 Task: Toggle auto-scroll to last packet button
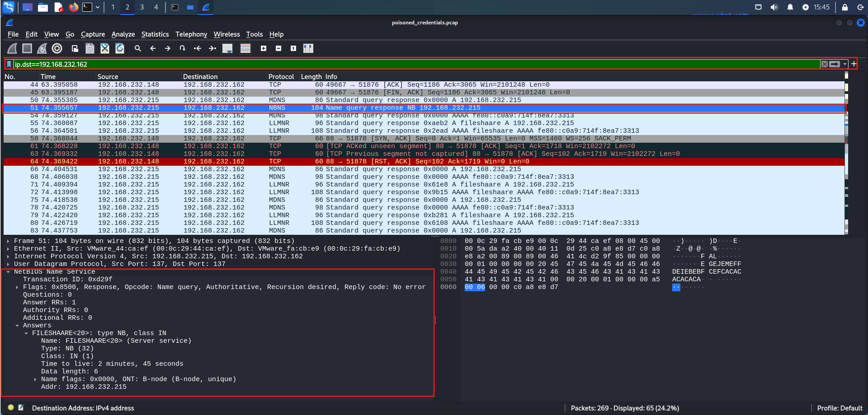[227, 48]
